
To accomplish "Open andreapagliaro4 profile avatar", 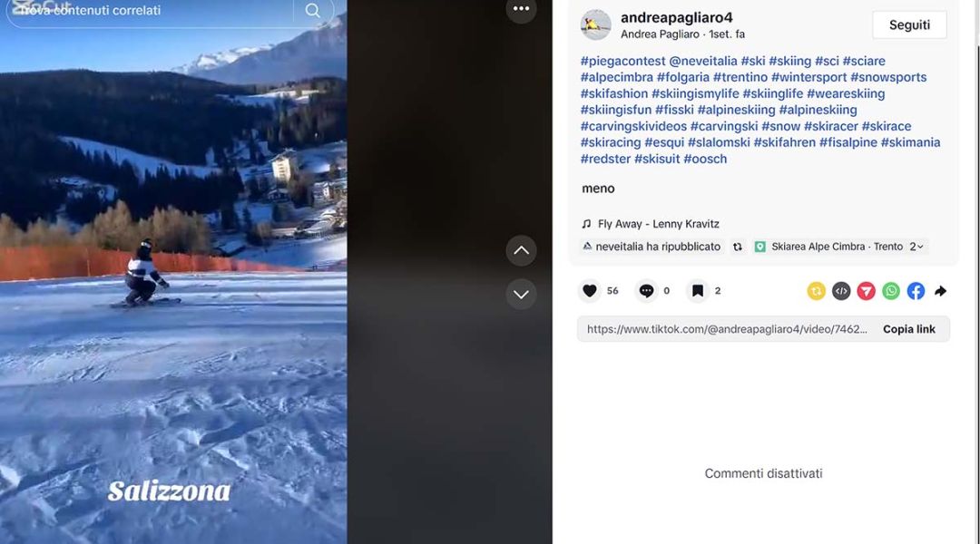I will tap(595, 25).
